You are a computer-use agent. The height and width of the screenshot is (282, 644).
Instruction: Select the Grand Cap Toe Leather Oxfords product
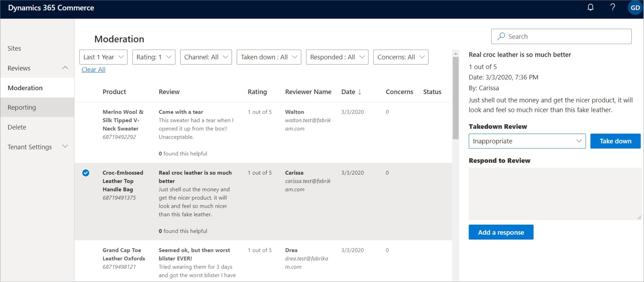[x=124, y=254]
